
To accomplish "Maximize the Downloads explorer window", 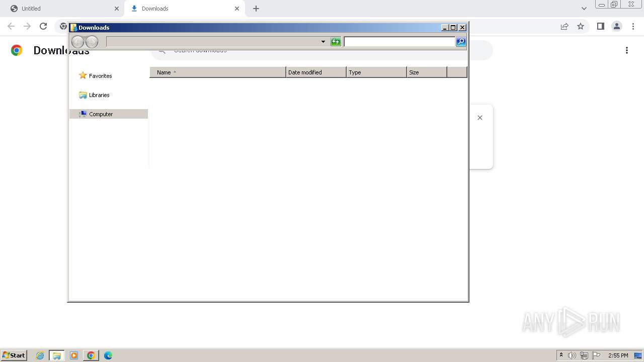I will click(x=453, y=28).
